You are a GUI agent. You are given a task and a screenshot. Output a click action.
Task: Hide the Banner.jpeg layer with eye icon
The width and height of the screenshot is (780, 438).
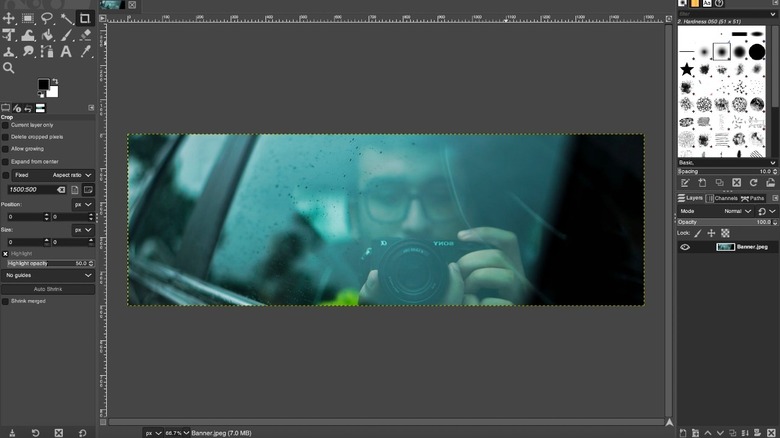tap(685, 246)
